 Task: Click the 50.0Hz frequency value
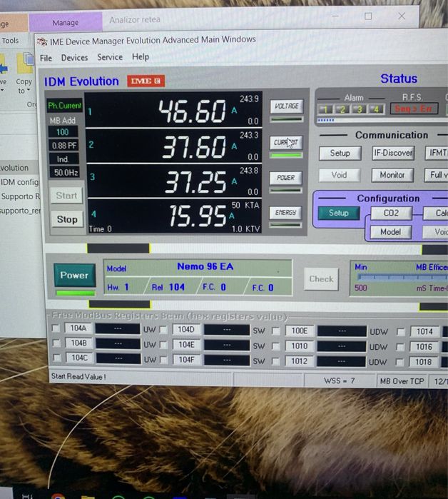tap(64, 173)
